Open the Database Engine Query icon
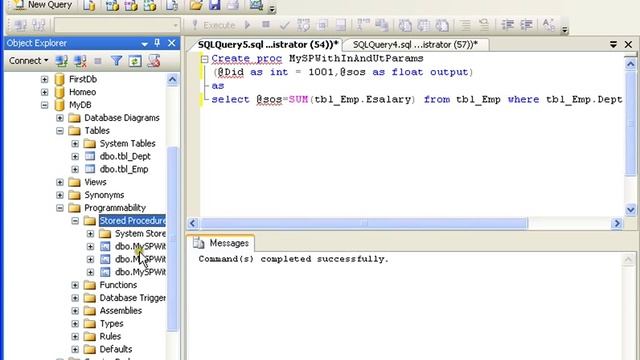Image resolution: width=640 pixels, height=360 pixels. coord(89,5)
